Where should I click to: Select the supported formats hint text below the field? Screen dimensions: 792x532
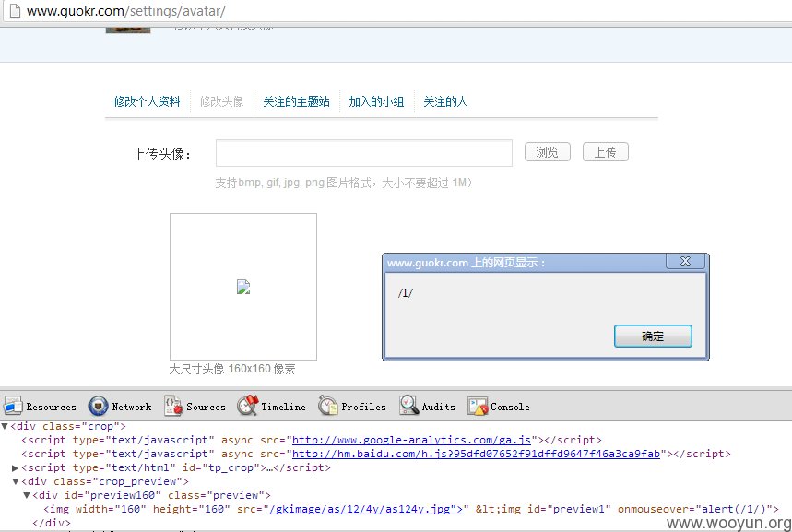tap(344, 183)
